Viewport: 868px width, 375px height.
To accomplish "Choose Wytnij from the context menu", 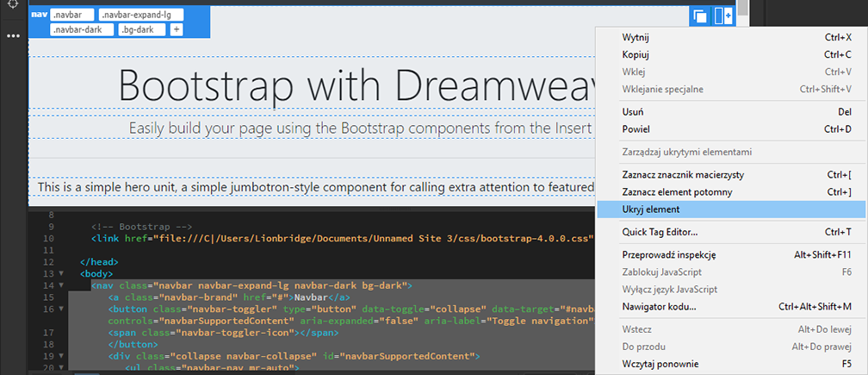I will click(x=635, y=38).
